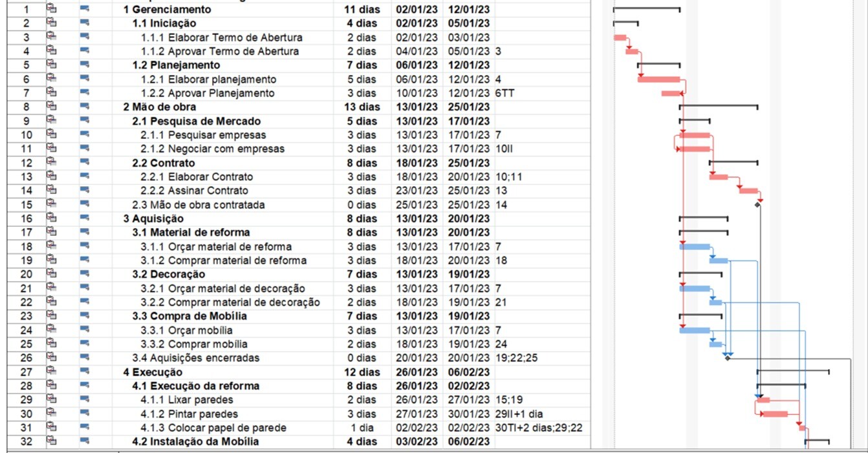The image size is (868, 453).
Task: Select task '4.1.3 Colocar papel de parede'
Action: coord(213,428)
